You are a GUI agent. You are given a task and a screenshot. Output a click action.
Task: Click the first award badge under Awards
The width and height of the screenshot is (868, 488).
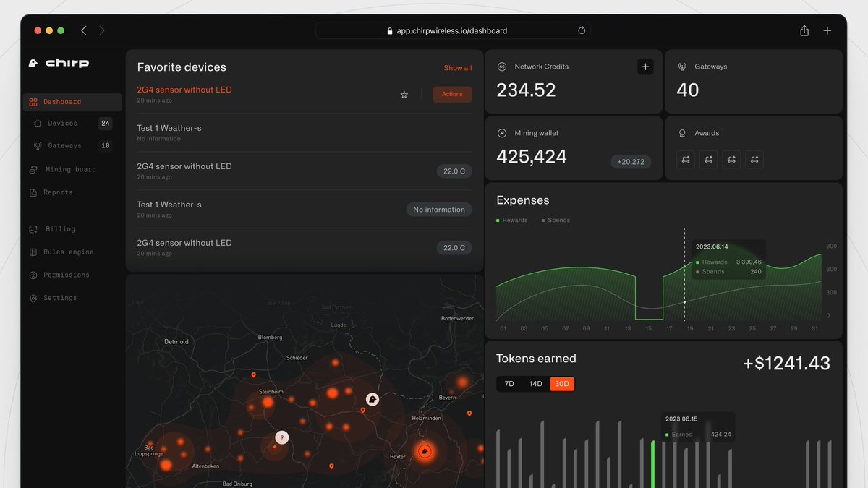[x=685, y=159]
